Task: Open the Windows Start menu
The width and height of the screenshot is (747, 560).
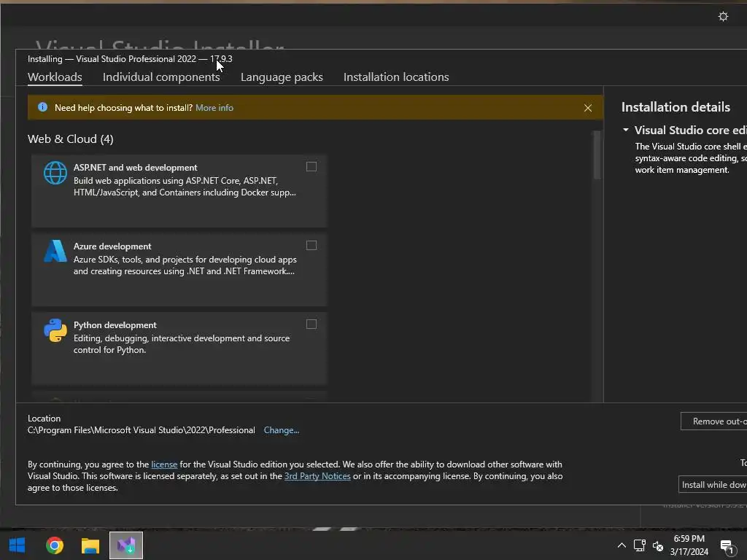Action: point(18,545)
